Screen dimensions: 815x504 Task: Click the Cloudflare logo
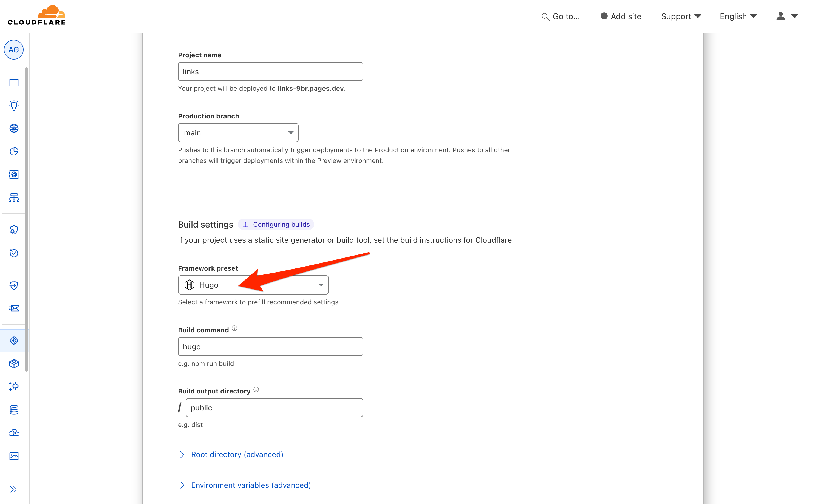[37, 16]
